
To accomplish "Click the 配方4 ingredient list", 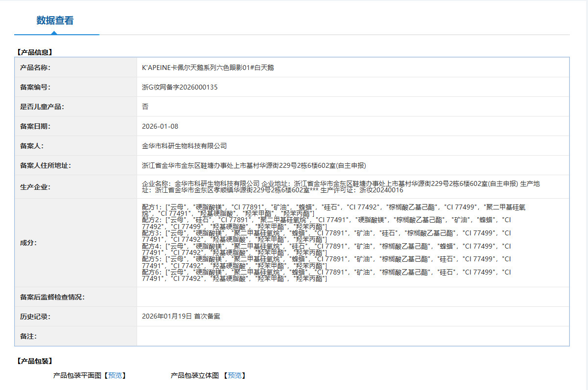I will pyautogui.click(x=327, y=250).
